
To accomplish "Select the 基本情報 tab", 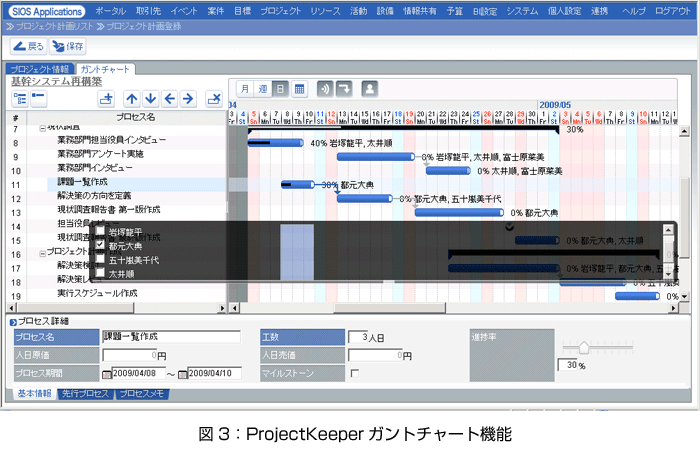I will point(34,394).
